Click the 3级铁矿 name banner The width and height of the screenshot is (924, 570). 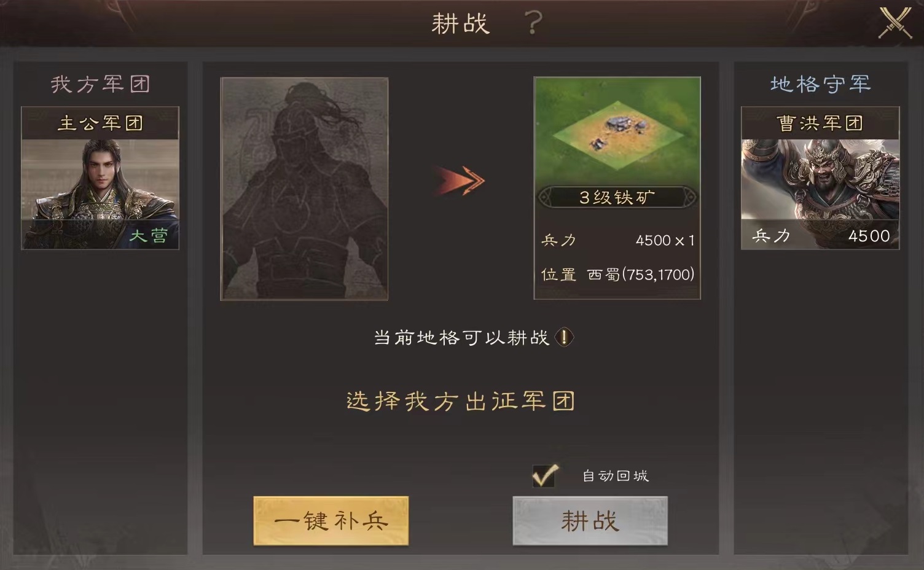click(x=617, y=197)
